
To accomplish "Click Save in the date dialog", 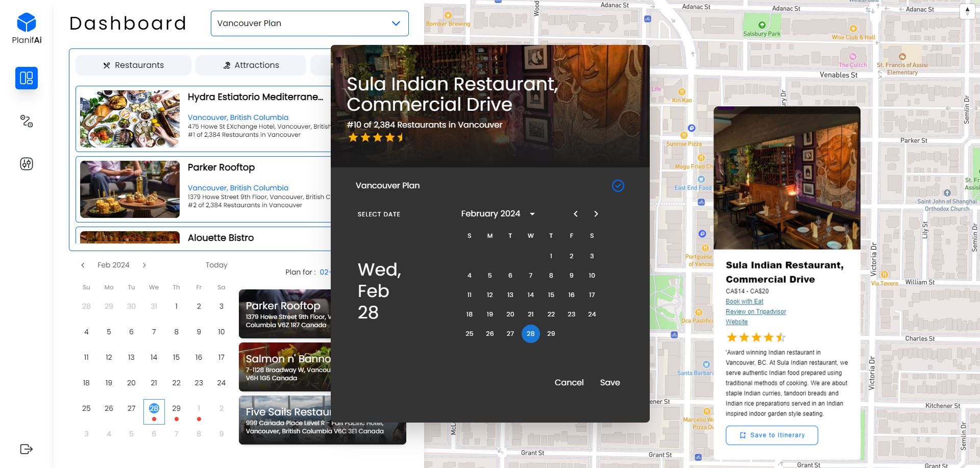I will coord(610,383).
